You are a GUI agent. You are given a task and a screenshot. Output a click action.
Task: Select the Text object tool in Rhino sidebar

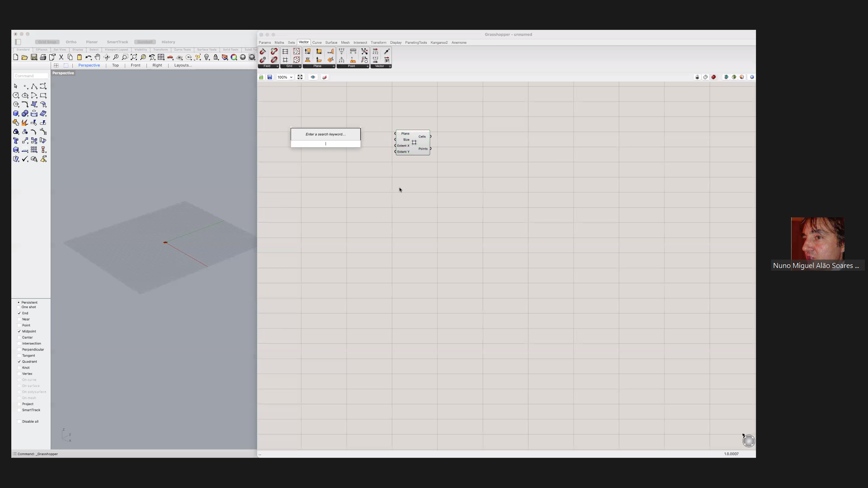point(16,141)
